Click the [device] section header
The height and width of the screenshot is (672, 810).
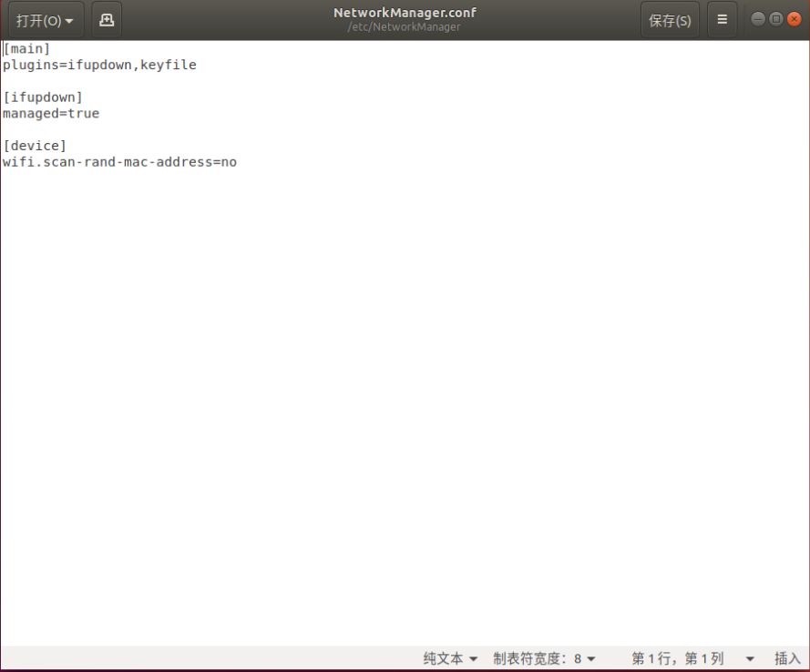[35, 146]
